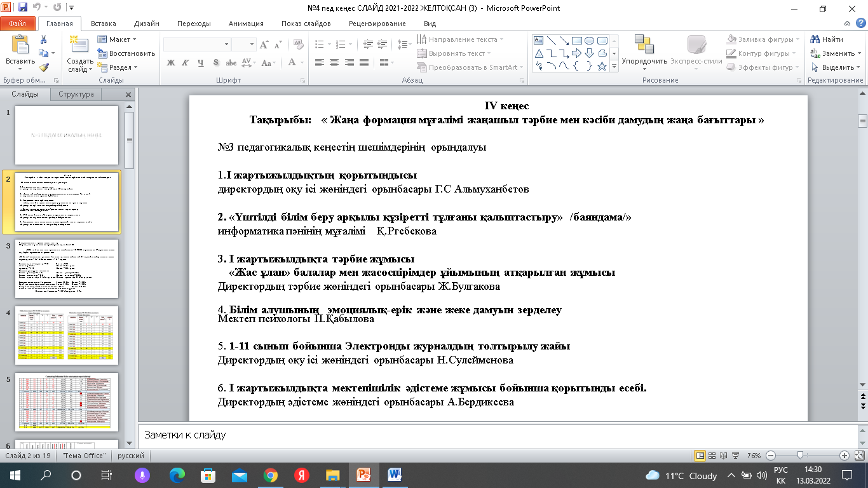868x488 pixels.
Task: Toggle underline Ч formatting
Action: point(201,63)
